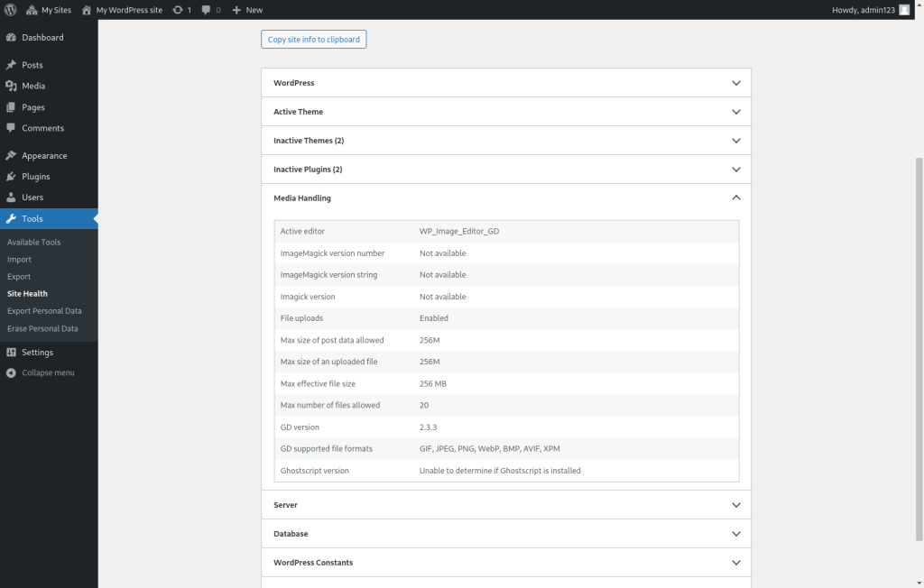The width and height of the screenshot is (924, 588).
Task: Open the Settings menu label
Action: click(37, 353)
